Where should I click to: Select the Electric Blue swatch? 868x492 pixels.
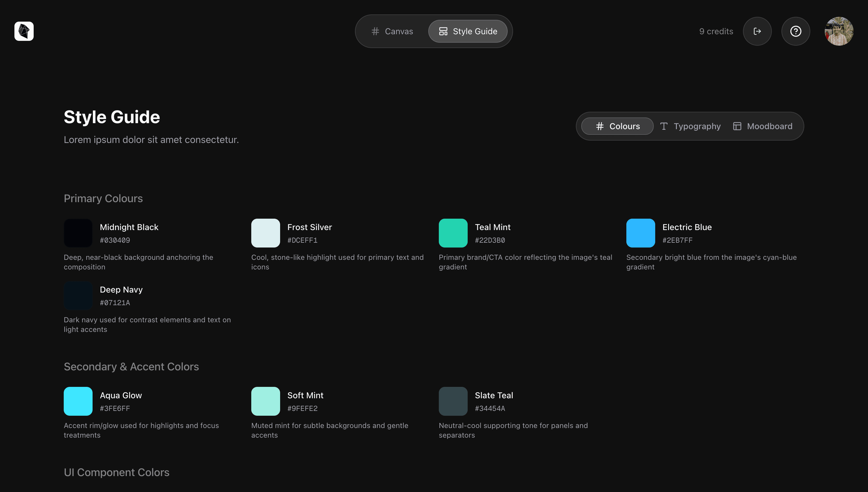(640, 233)
